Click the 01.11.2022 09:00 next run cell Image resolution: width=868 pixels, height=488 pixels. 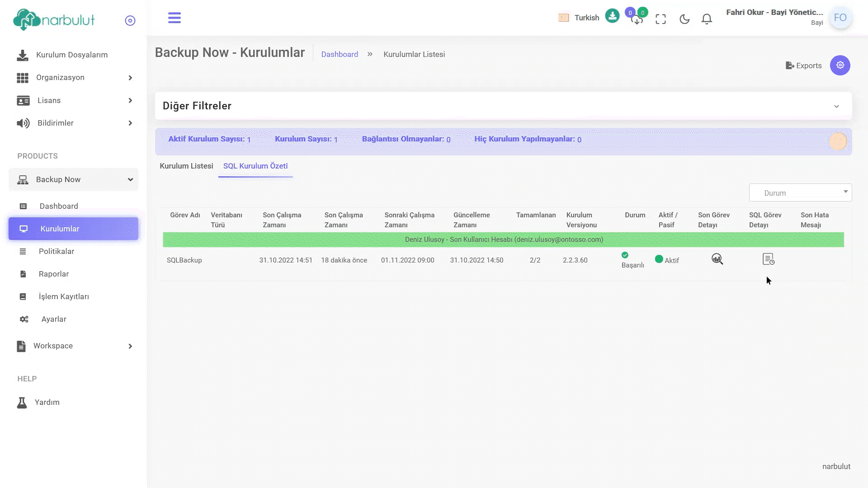[x=407, y=260]
